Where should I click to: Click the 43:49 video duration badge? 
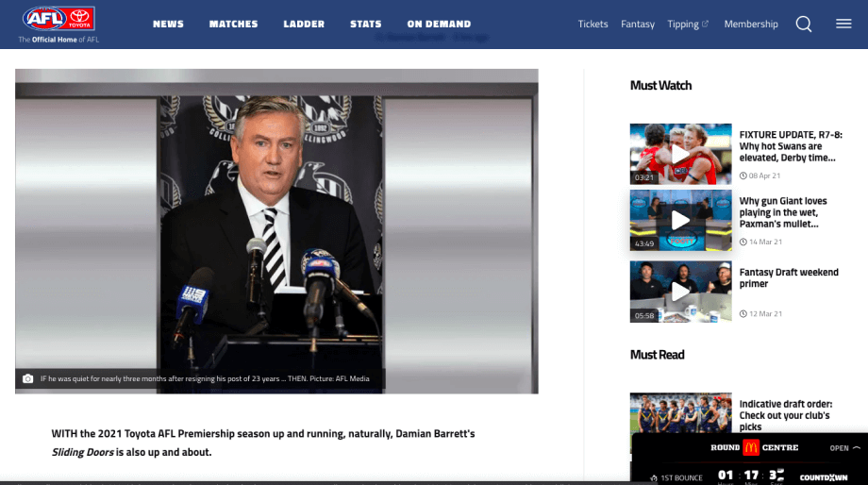(x=643, y=243)
